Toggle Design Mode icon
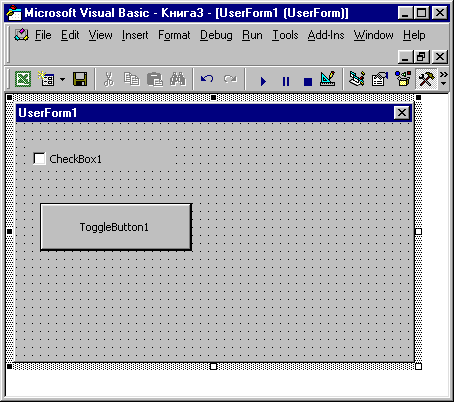Image resolution: width=454 pixels, height=402 pixels. 327,79
